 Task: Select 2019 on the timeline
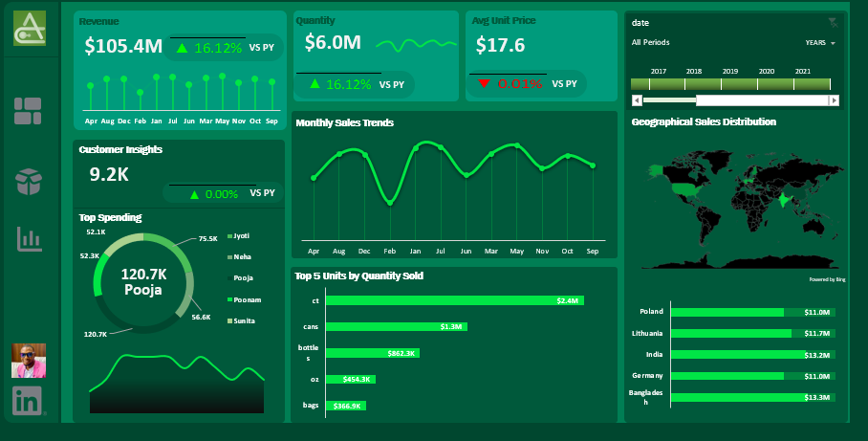click(x=739, y=84)
